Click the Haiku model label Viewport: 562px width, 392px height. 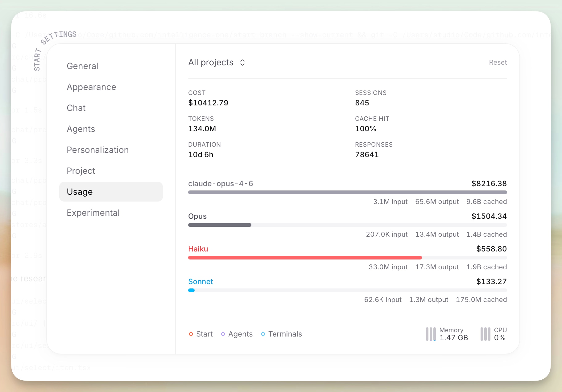198,249
